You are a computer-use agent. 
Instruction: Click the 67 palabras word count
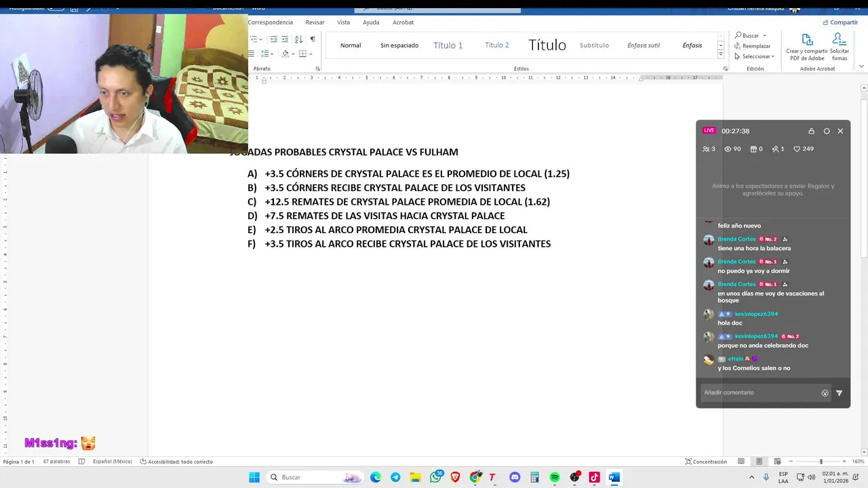pos(56,462)
